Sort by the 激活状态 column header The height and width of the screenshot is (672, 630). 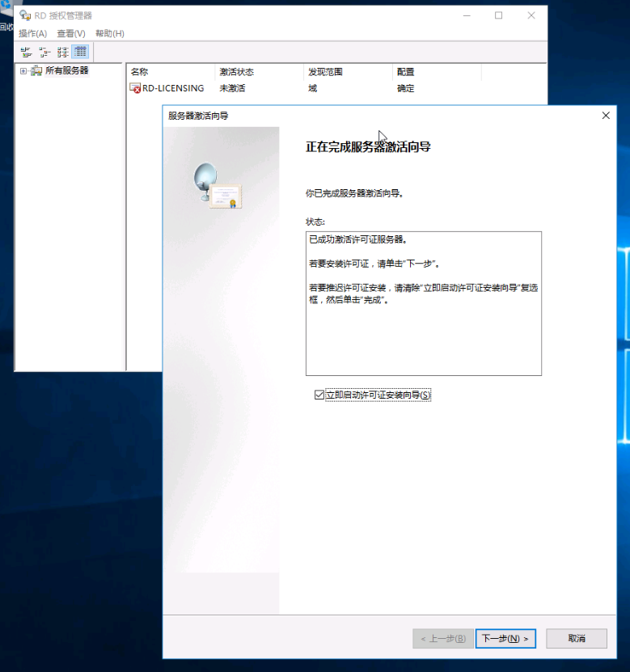pyautogui.click(x=259, y=72)
